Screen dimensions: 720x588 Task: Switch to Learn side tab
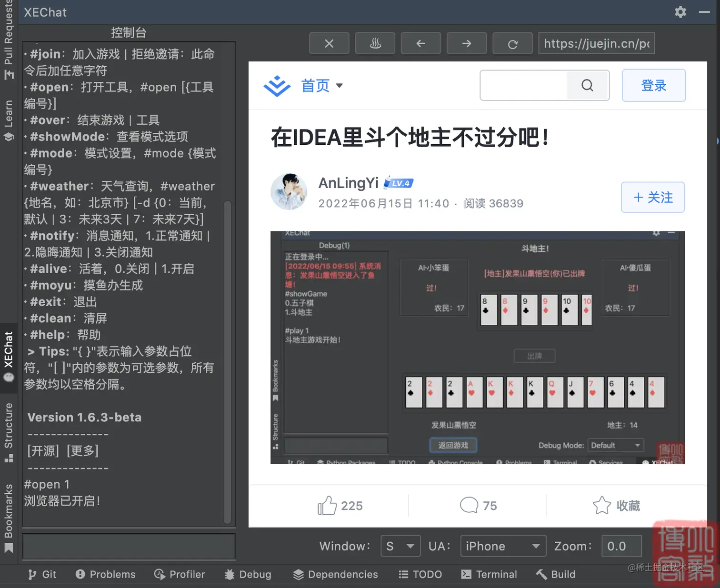tap(9, 120)
